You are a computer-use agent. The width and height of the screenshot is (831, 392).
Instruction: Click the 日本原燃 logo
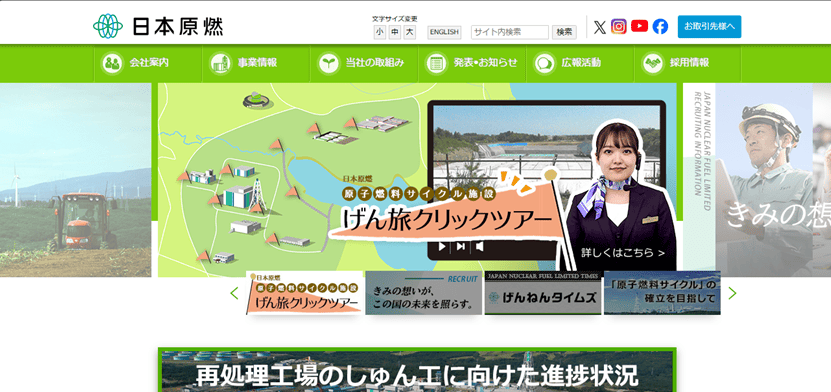point(158,26)
